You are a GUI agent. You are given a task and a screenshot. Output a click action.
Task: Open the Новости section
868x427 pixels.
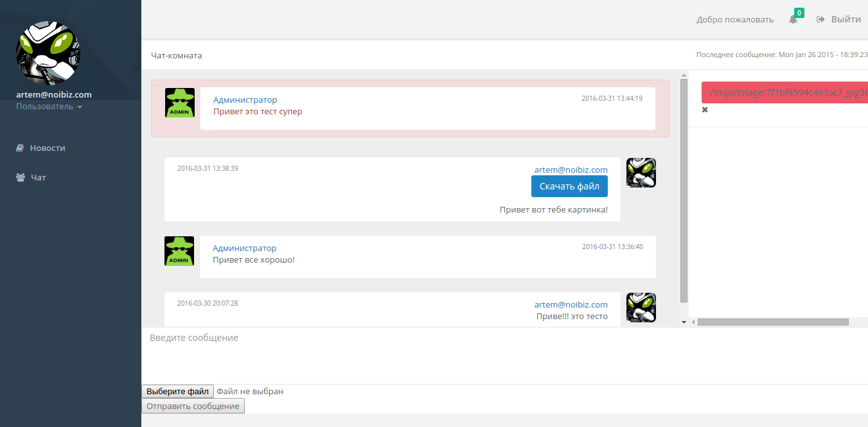(x=48, y=147)
